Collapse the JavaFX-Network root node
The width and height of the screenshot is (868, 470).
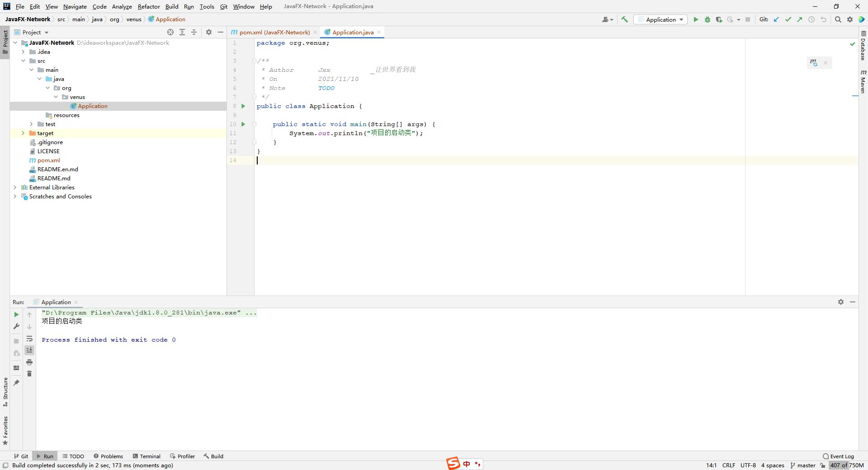(15, 43)
